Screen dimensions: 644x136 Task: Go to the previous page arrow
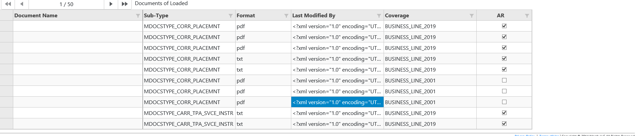(x=22, y=4)
